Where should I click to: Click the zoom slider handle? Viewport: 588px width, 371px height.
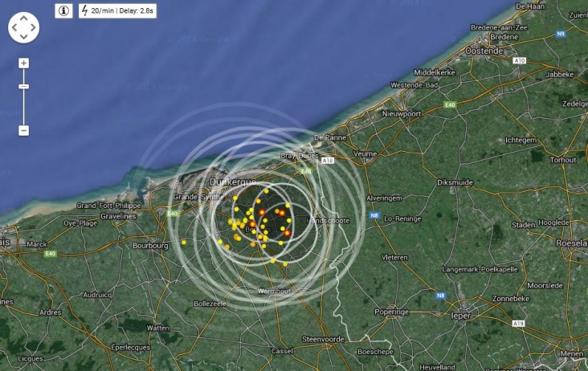pos(24,86)
